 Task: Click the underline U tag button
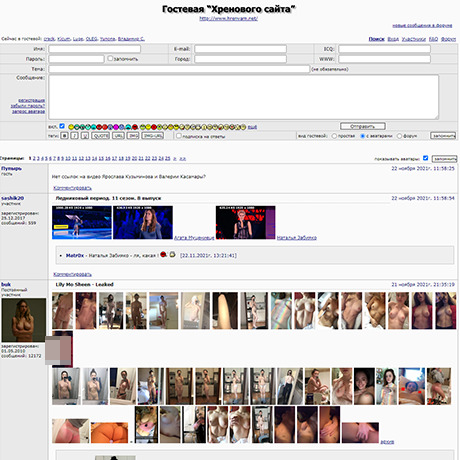tap(85, 136)
